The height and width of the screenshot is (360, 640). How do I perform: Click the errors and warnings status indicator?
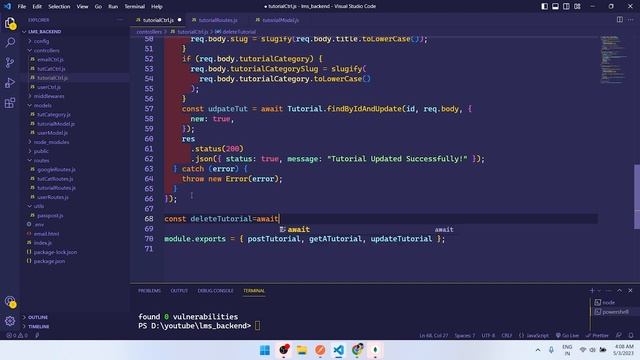coord(17,336)
